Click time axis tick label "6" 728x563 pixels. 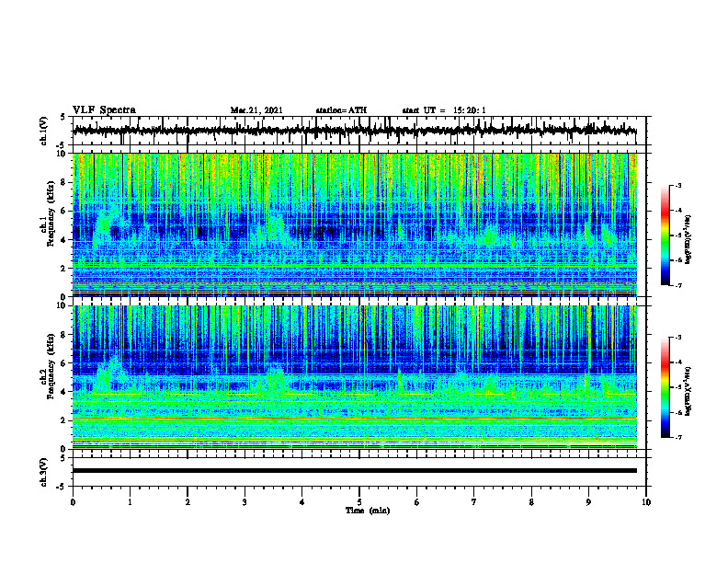click(417, 502)
